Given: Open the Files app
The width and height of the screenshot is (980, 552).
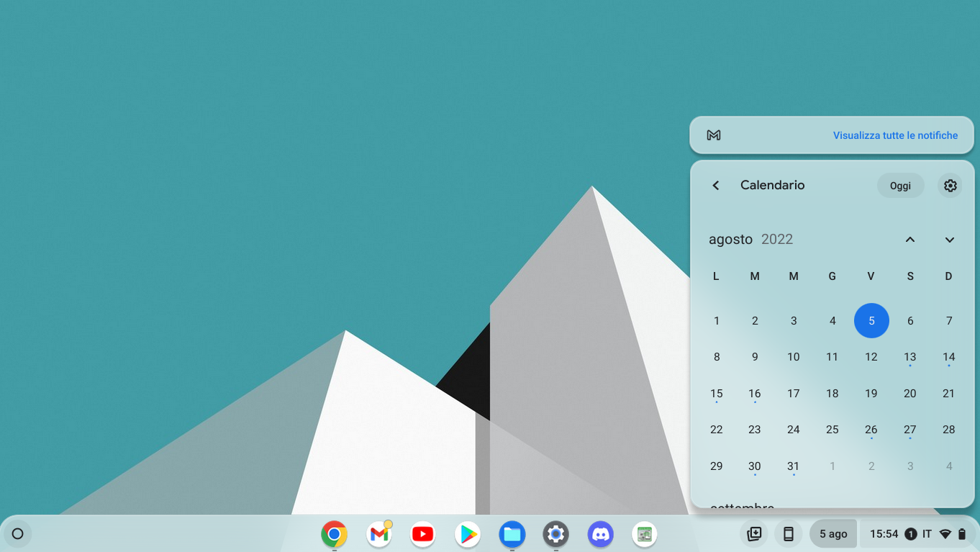Looking at the screenshot, I should click(x=512, y=534).
